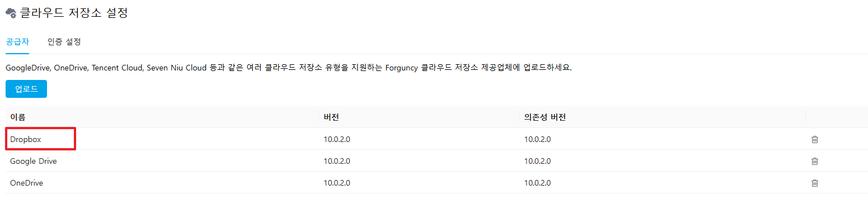Image resolution: width=868 pixels, height=213 pixels.
Task: Click the 이름 column header
Action: [x=18, y=117]
